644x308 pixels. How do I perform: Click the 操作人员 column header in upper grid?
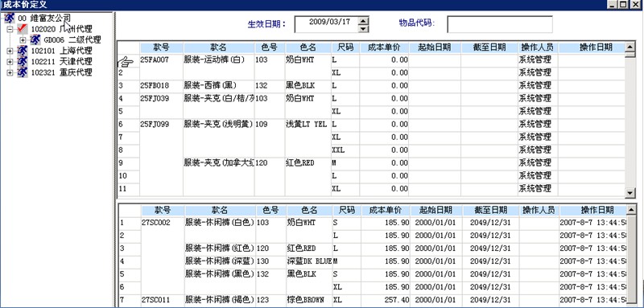(x=538, y=47)
